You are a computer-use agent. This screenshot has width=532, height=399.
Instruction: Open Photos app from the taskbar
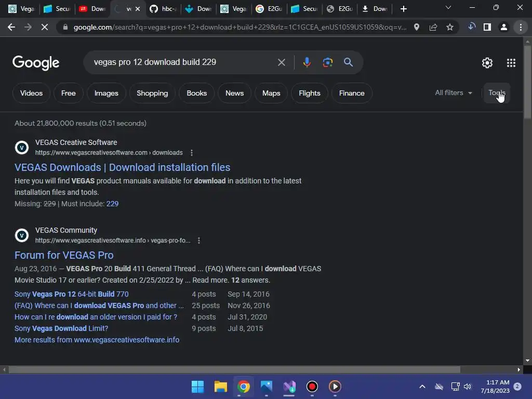(x=267, y=387)
